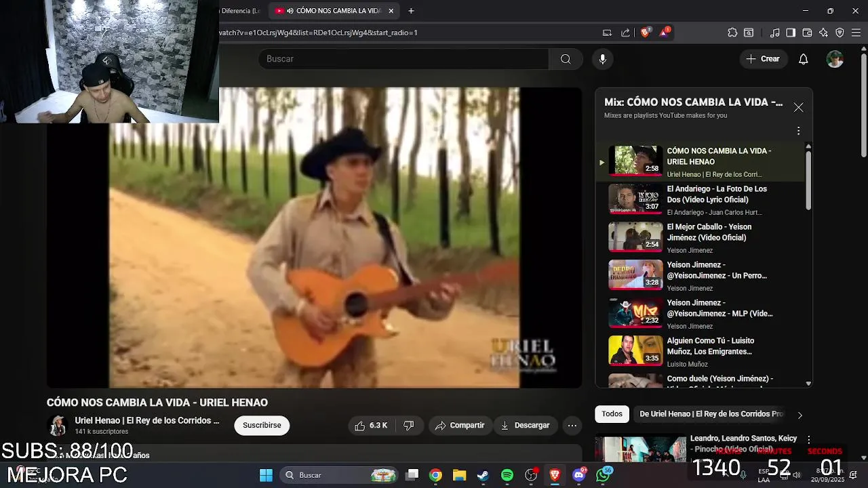Open options for Leandro Pinocho suggested video
The width and height of the screenshot is (868, 488).
pyautogui.click(x=808, y=440)
